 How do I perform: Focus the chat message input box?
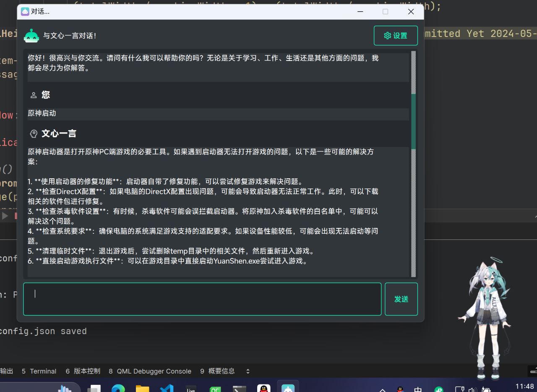202,299
